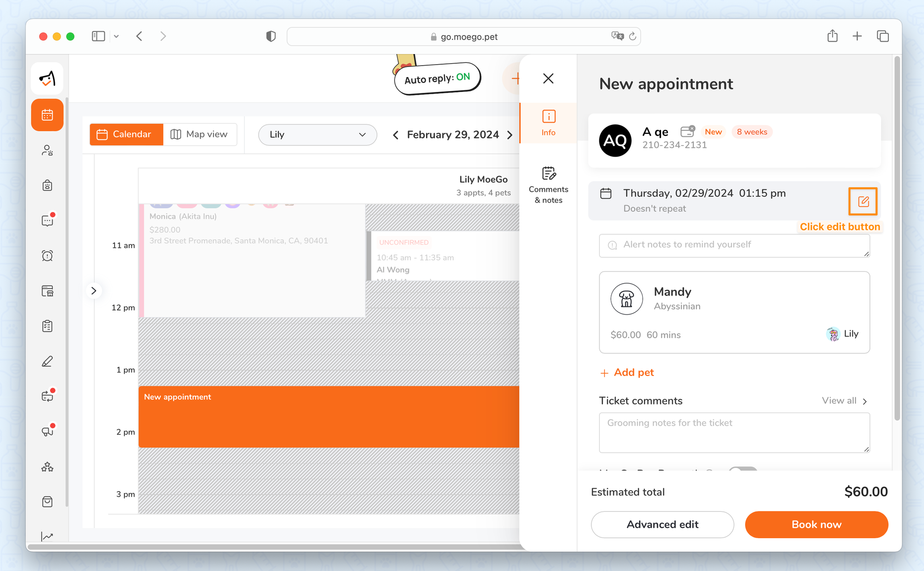The width and height of the screenshot is (924, 571).
Task: Open the pencil agreement icon in sidebar
Action: click(47, 361)
